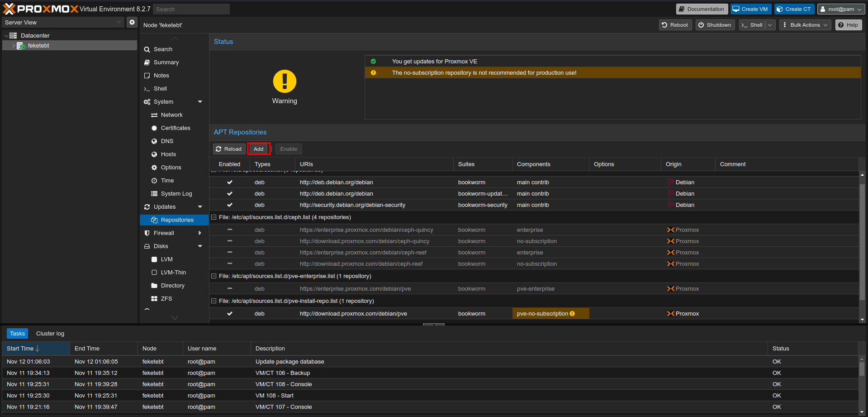Image resolution: width=868 pixels, height=417 pixels.
Task: Open the Documentation button
Action: tap(702, 9)
